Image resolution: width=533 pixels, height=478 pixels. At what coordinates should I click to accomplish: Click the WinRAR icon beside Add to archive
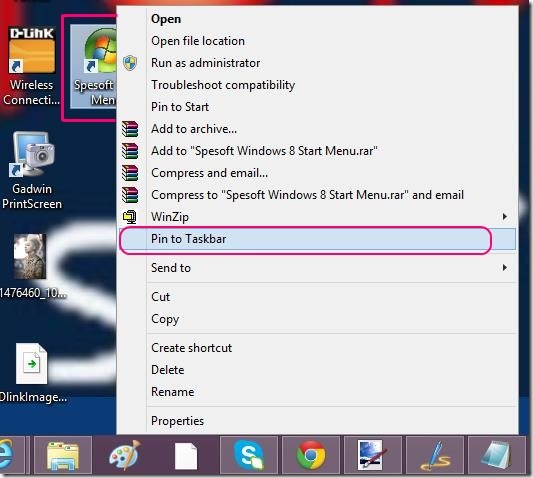coord(130,129)
